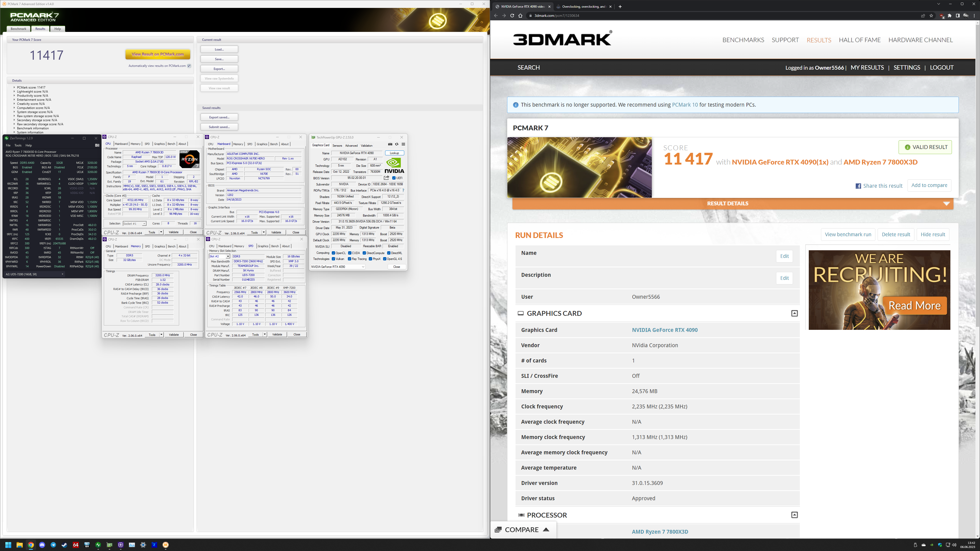Click the Lookup button in GPU-Z
This screenshot has width=980, height=551.
[x=395, y=153]
